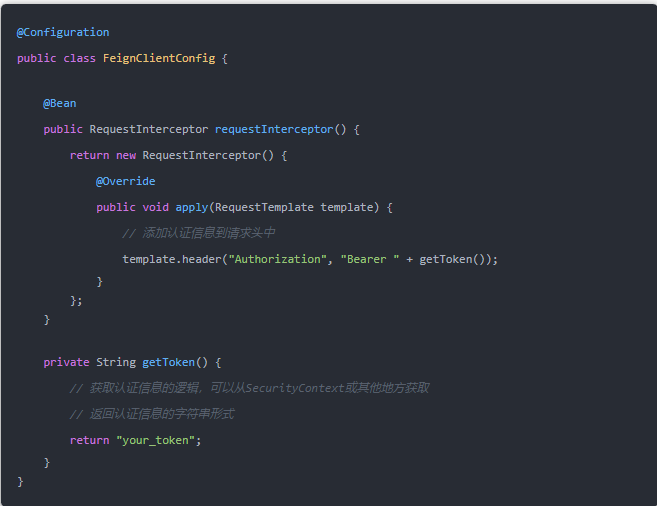Click the String return type

(x=116, y=362)
